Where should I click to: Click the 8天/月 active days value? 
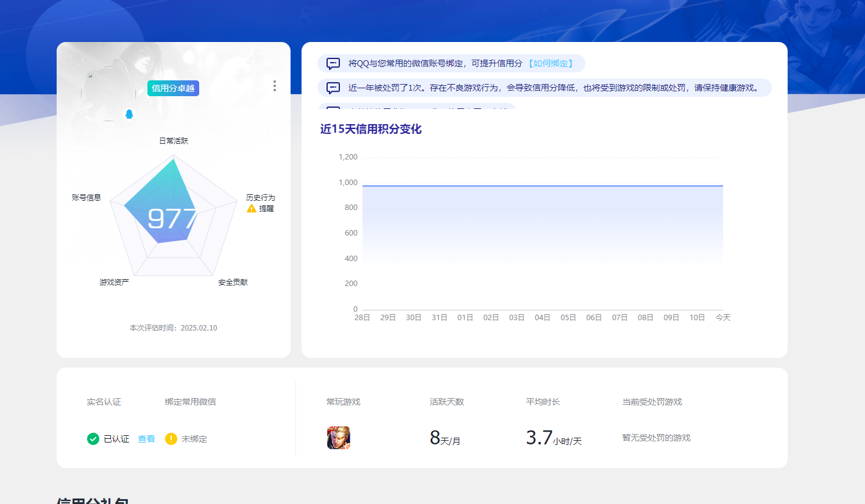445,438
